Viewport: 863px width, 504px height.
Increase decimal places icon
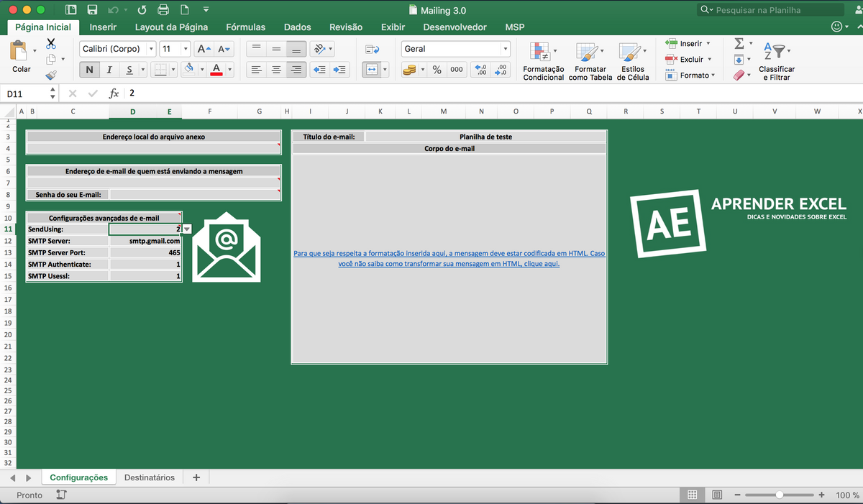point(480,70)
